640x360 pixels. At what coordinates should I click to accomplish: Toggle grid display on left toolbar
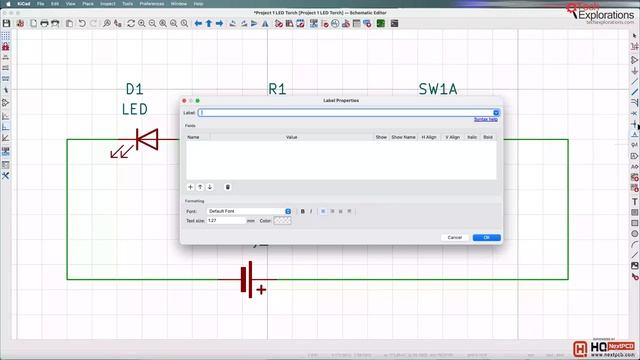click(6, 36)
